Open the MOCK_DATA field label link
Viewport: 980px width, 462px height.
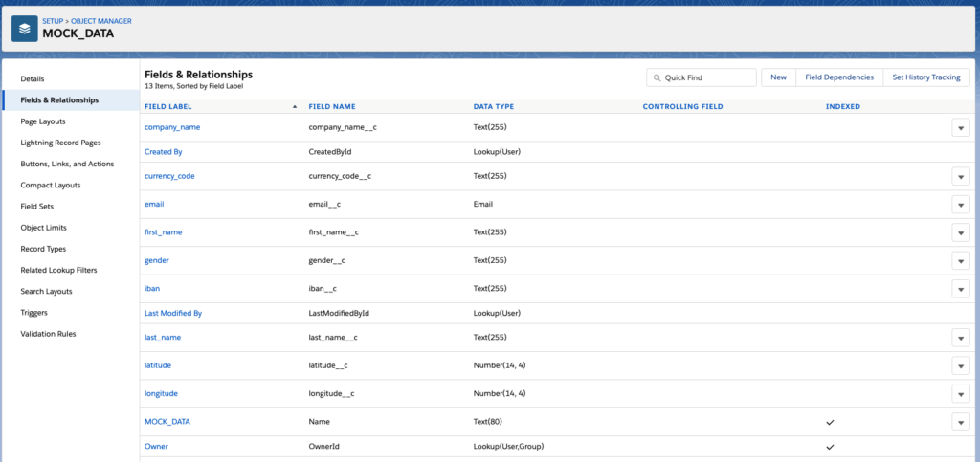167,422
